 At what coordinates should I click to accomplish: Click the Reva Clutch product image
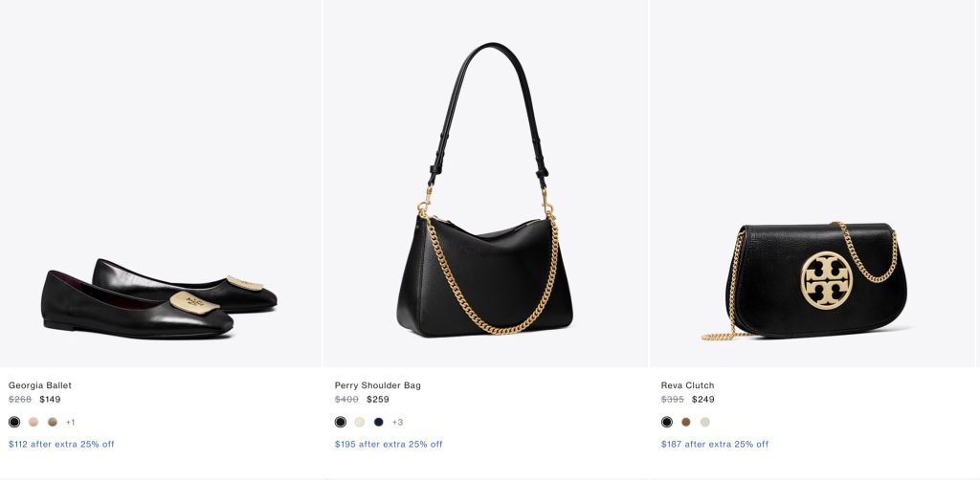click(813, 277)
